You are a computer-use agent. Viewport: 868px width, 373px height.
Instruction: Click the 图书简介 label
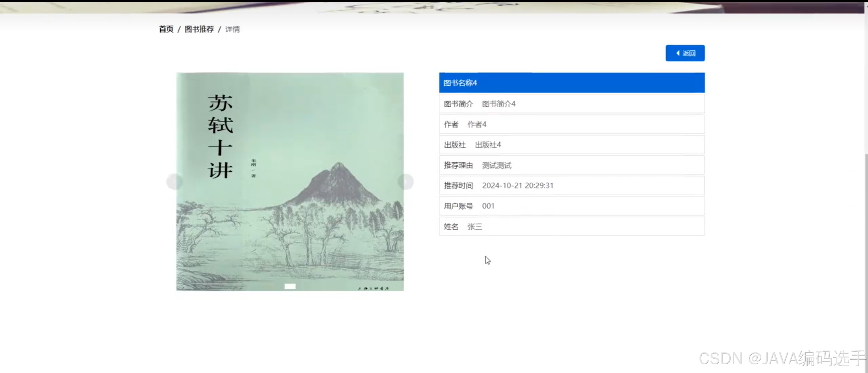[x=458, y=104]
